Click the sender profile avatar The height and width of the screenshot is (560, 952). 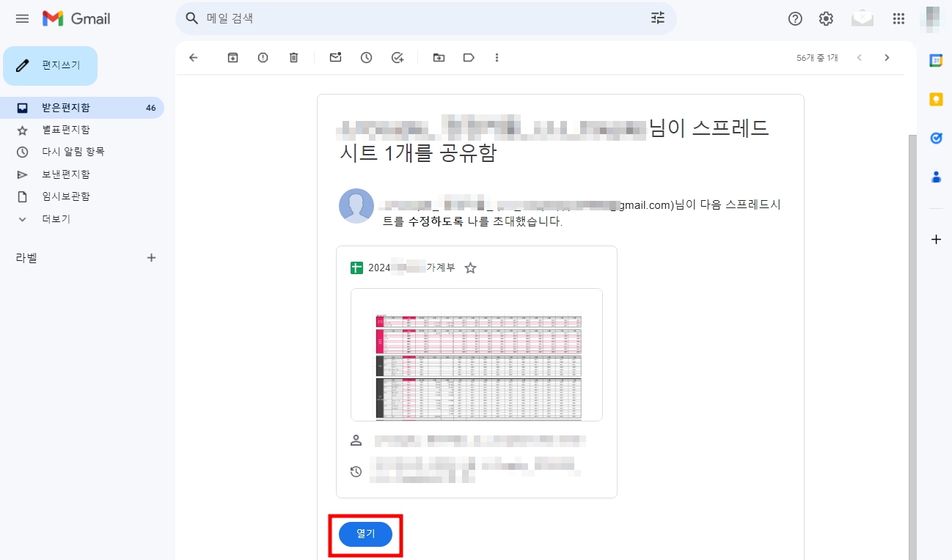click(356, 206)
